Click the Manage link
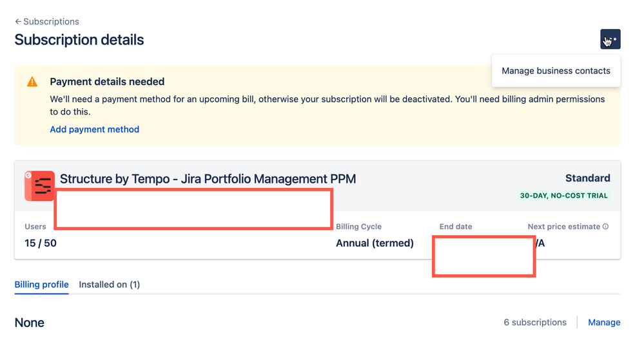The width and height of the screenshot is (644, 338). [x=604, y=323]
